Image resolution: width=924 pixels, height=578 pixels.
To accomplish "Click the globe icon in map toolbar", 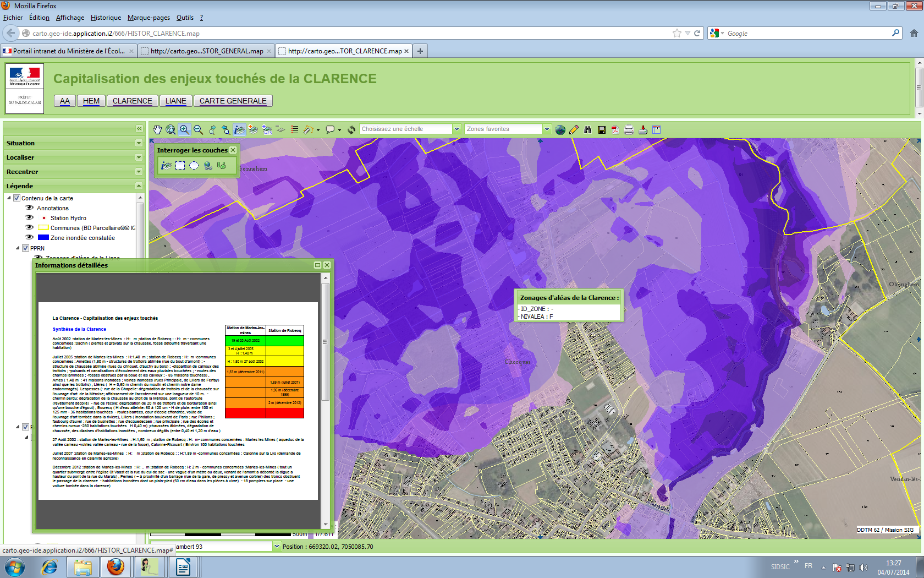I will click(560, 129).
